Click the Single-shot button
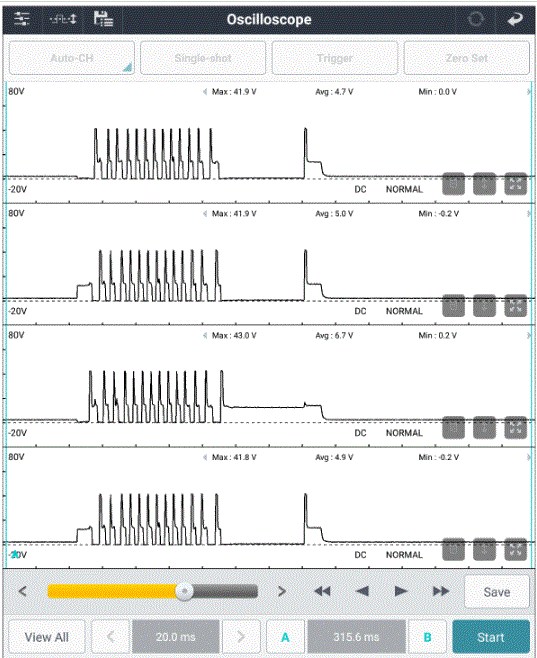 pyautogui.click(x=203, y=58)
